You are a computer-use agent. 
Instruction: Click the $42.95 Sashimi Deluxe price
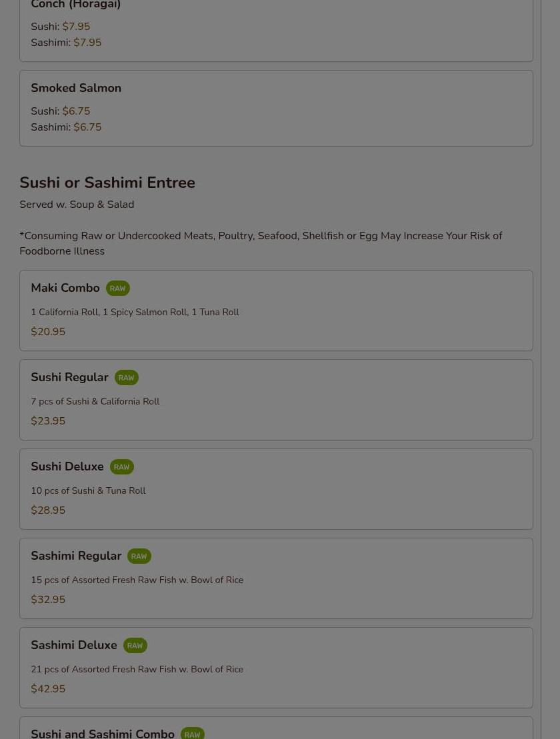(48, 689)
